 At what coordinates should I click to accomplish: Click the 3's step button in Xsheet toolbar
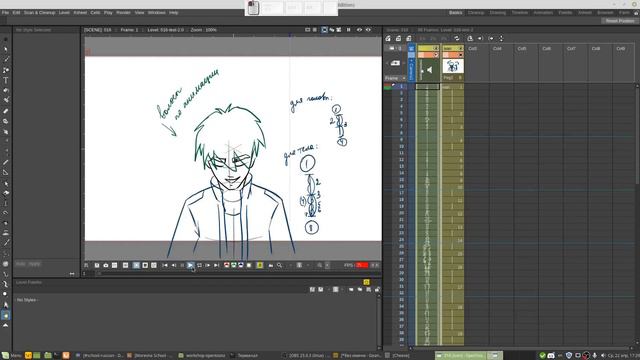pos(444,38)
